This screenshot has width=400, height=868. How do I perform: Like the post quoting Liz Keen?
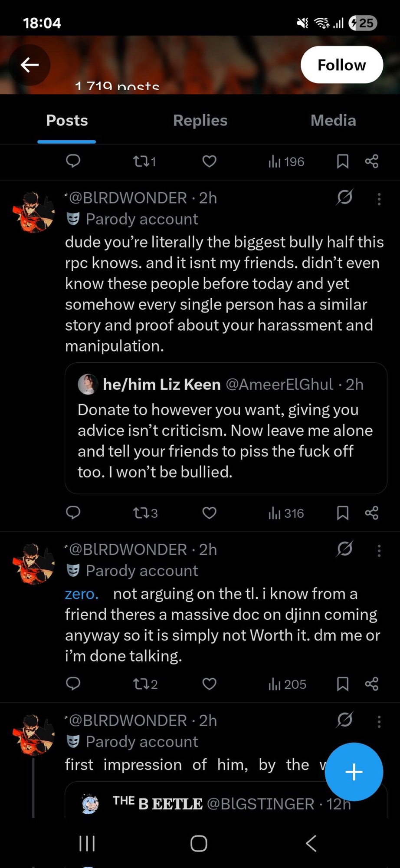209,513
